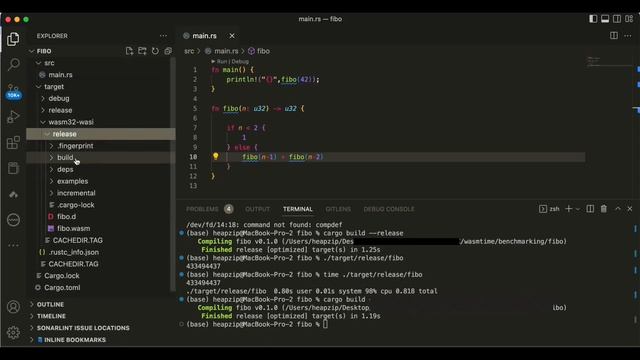Screen dimensions: 640x360
Task: Toggle primary side bar layout button
Action: (x=593, y=19)
